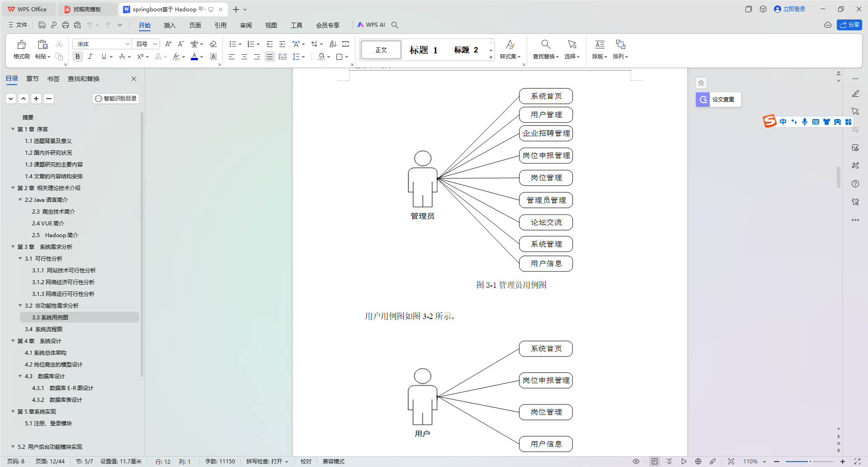Click the web layout globe icon in status bar
Screen dimensions: 868x467
(698, 462)
